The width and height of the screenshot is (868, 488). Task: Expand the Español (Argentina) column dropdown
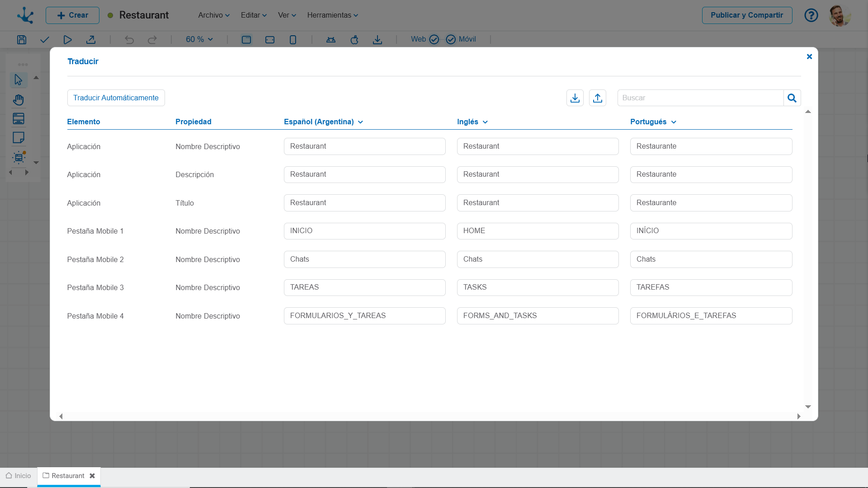(360, 122)
